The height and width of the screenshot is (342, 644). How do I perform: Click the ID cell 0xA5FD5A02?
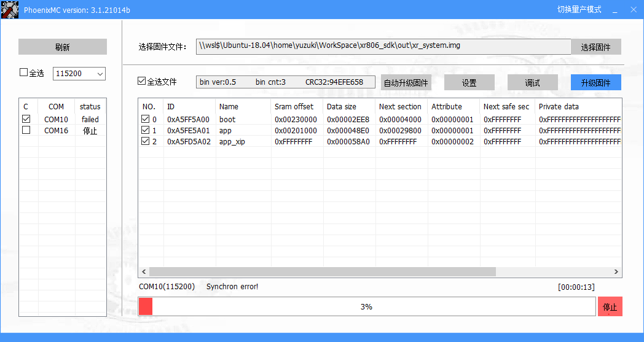click(x=189, y=142)
